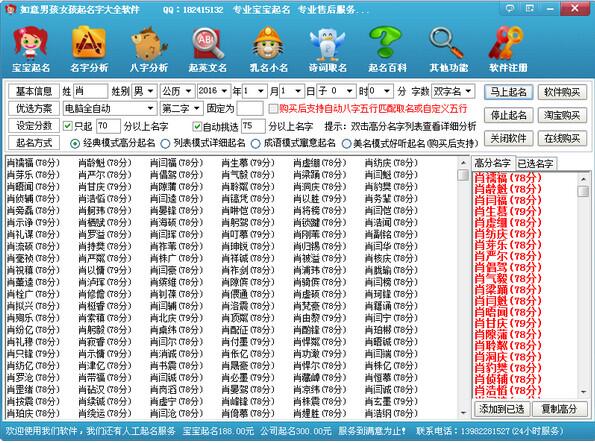Open the month dropdown
This screenshot has width=595, height=443.
tap(254, 91)
